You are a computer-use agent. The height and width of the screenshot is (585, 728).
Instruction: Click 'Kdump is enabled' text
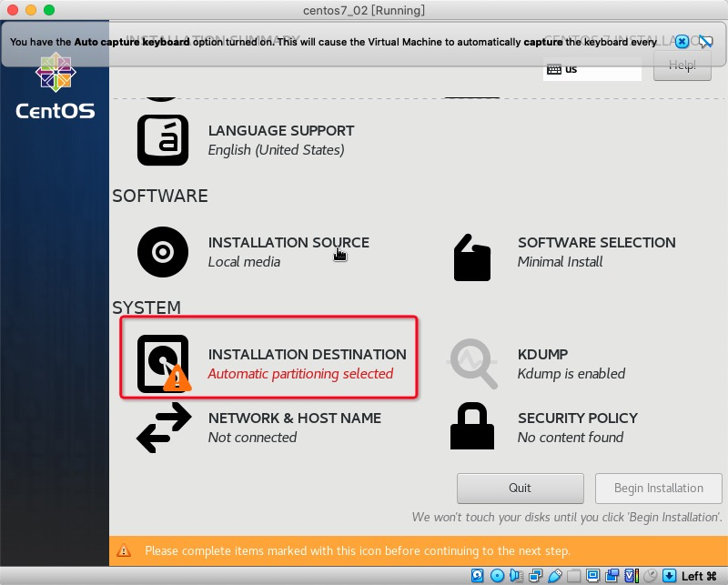571,374
